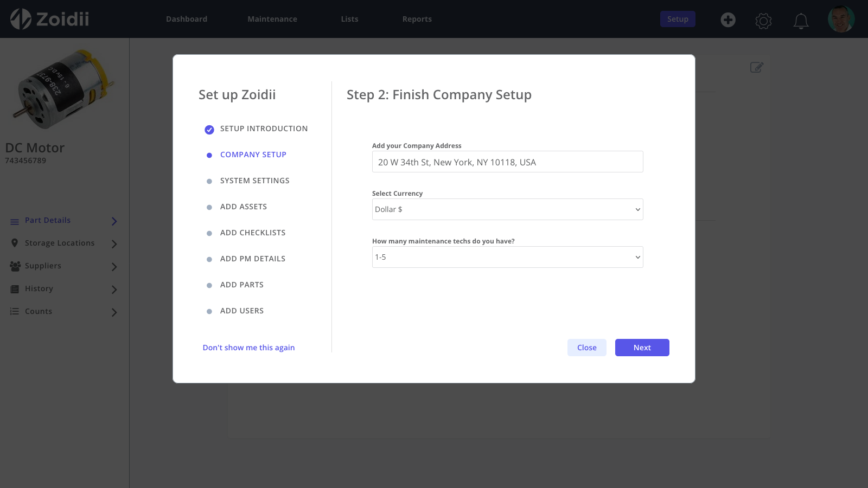
Task: Click the Setup button in the header
Action: tap(678, 19)
